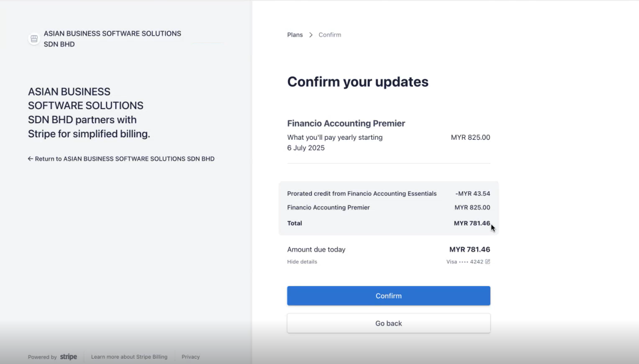The width and height of the screenshot is (639, 364).
Task: Click the Amount due today label
Action: point(316,249)
